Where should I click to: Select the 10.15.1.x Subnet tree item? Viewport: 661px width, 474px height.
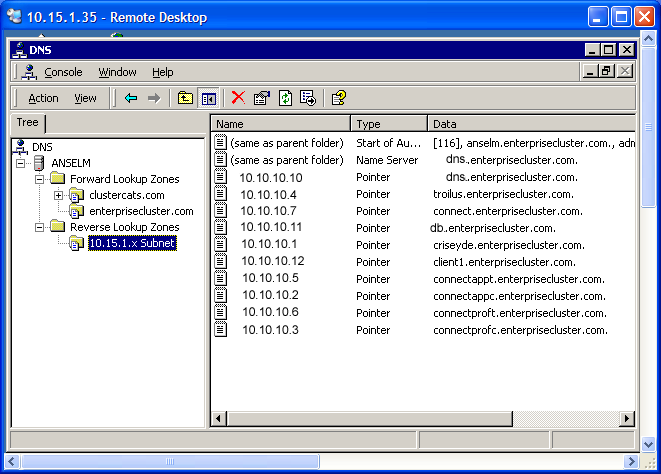click(x=132, y=243)
